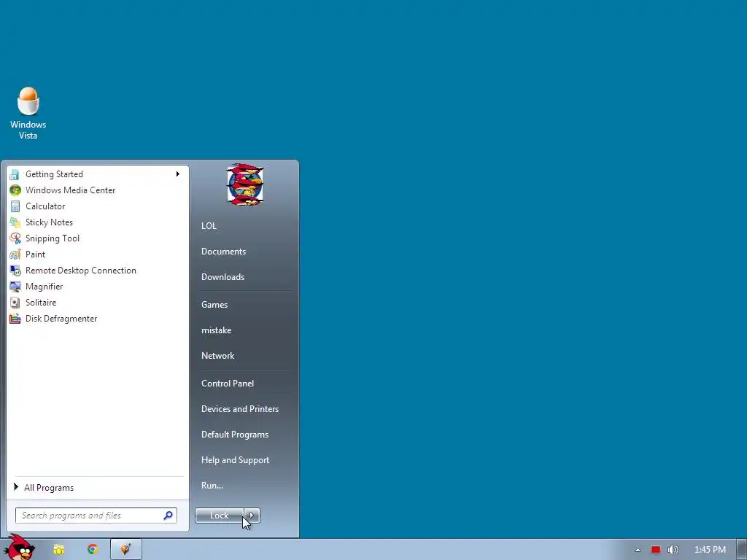Open the Remote Desktop Connection icon
Screen dimensions: 747x560
coord(15,271)
